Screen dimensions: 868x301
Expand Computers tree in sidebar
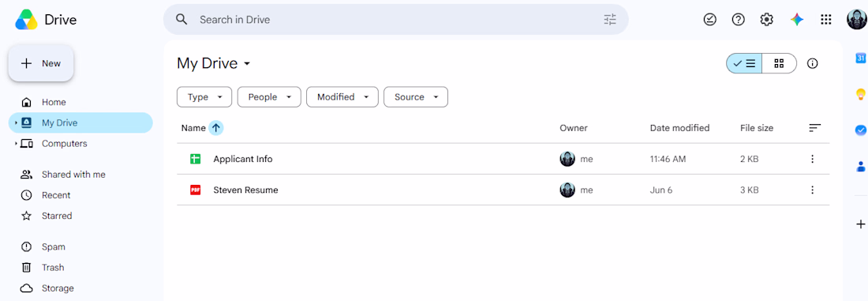[16, 144]
